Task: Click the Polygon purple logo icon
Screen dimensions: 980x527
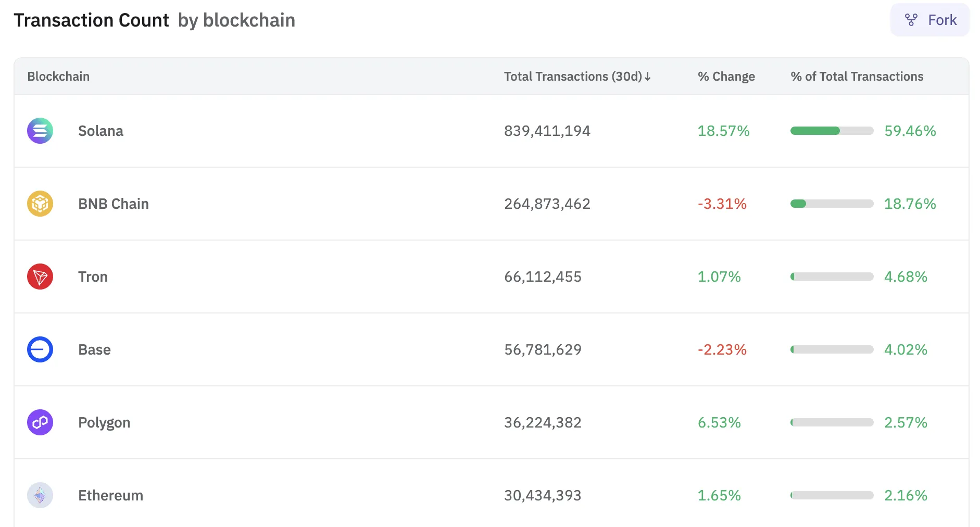Action: 40,422
